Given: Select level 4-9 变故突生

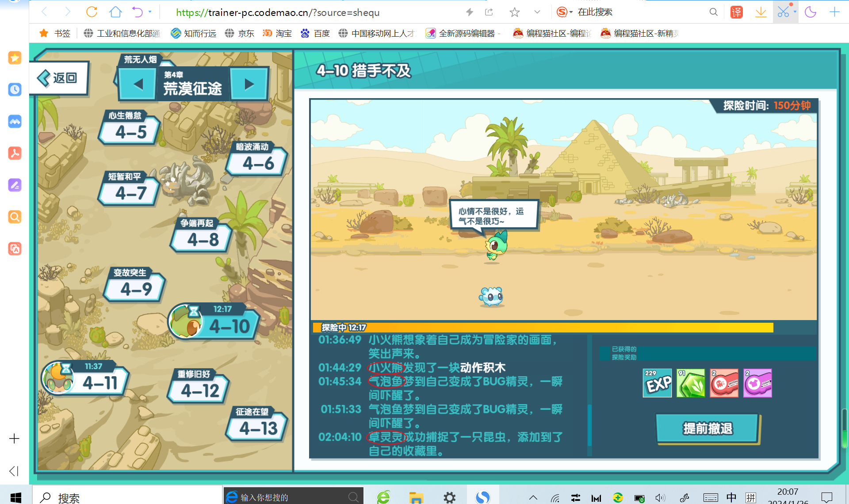Looking at the screenshot, I should pyautogui.click(x=134, y=285).
